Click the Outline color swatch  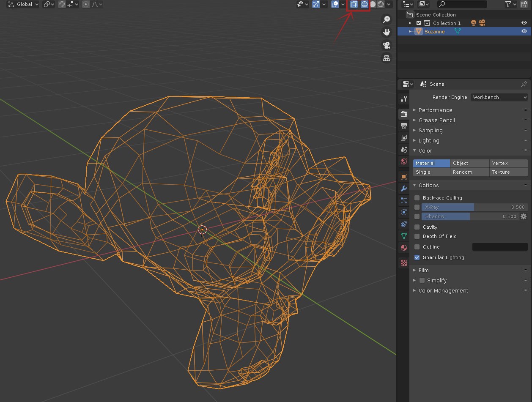click(x=499, y=247)
